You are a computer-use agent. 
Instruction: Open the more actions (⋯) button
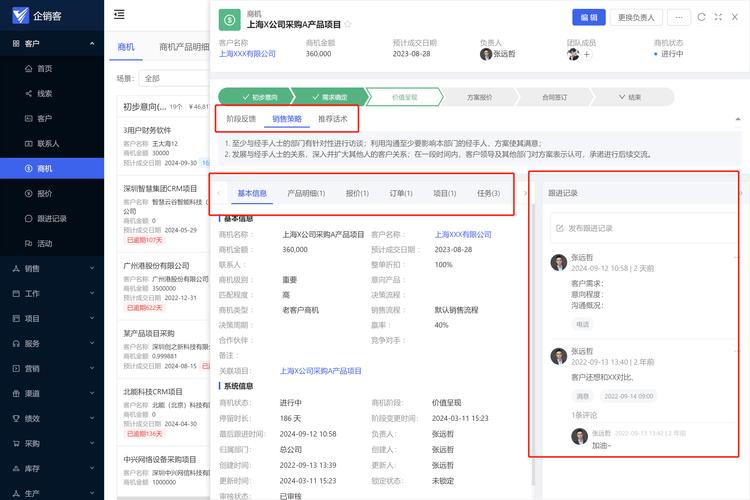pos(679,17)
